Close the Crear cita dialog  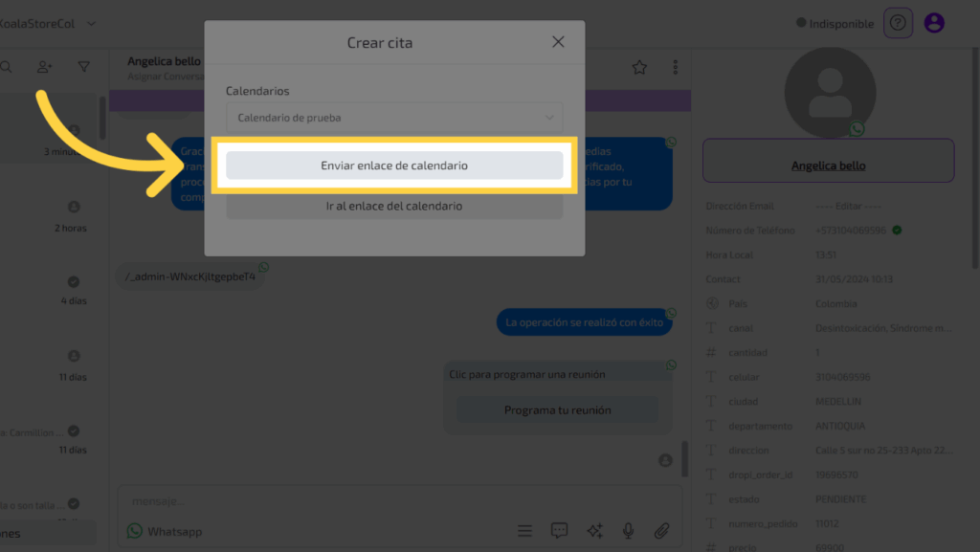558,42
